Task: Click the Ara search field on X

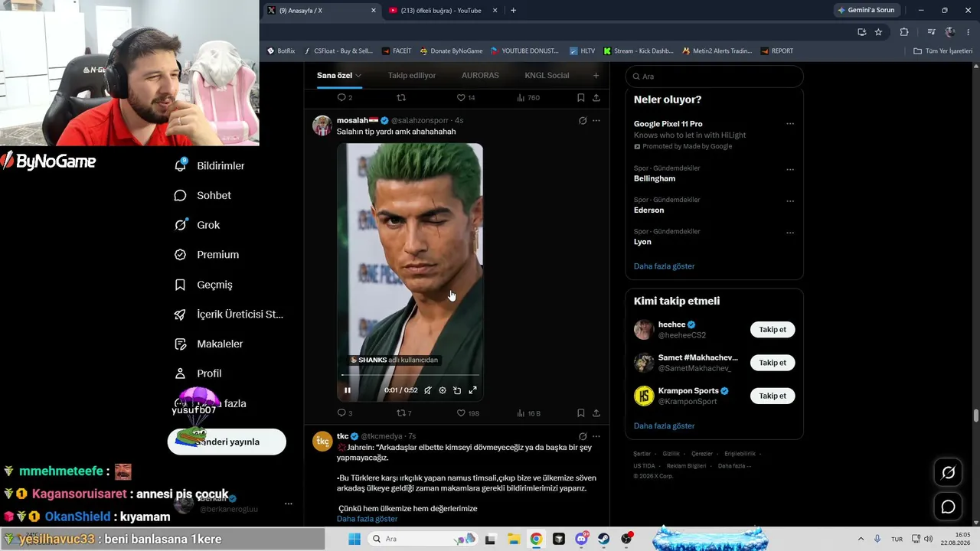Action: click(x=714, y=77)
